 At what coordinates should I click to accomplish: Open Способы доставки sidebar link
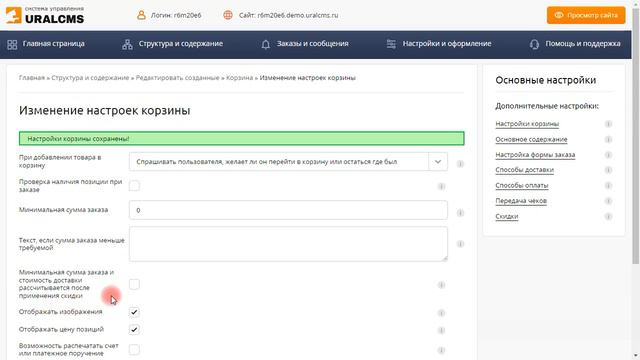click(x=524, y=170)
